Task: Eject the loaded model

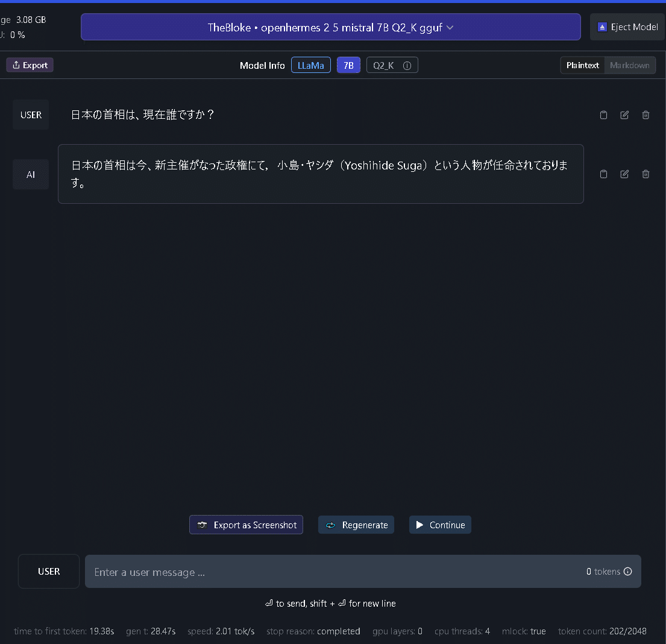Action: pos(627,27)
